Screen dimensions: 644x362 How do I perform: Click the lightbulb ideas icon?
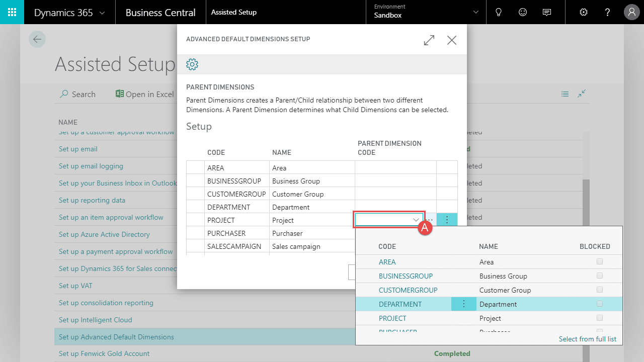tap(499, 12)
